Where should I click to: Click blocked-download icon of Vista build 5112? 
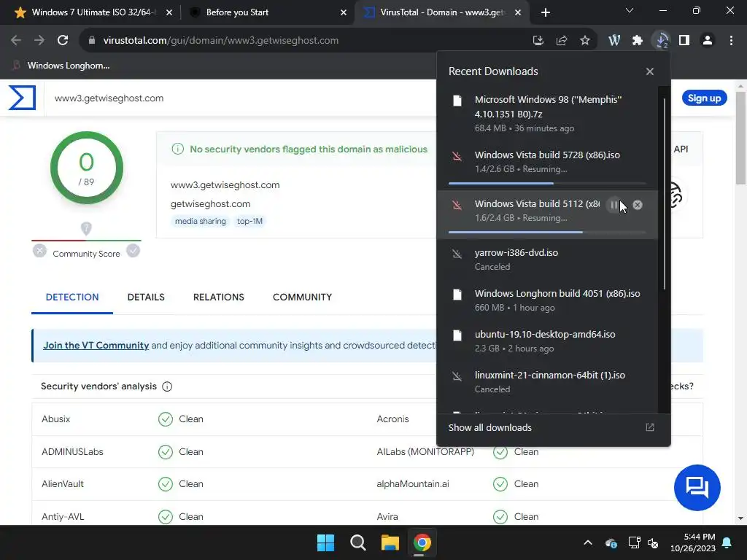457,205
